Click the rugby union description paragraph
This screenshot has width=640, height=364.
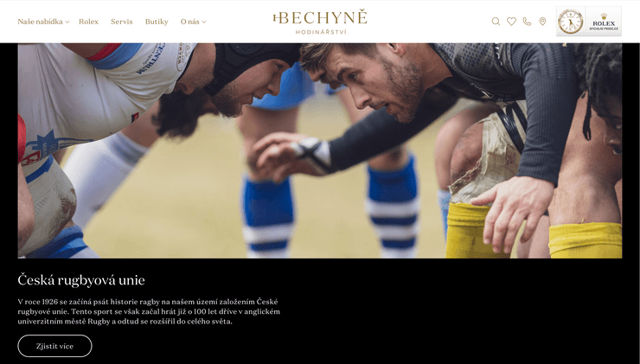pos(149,311)
